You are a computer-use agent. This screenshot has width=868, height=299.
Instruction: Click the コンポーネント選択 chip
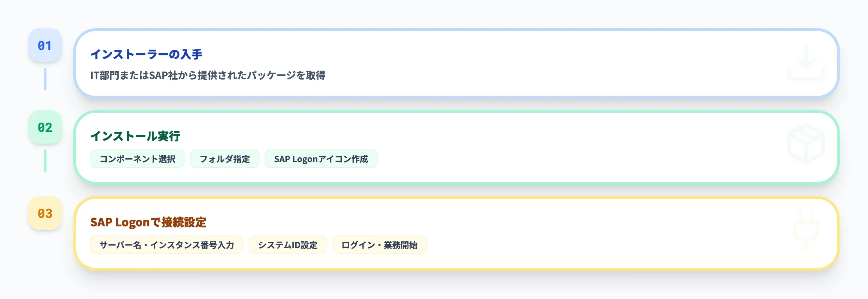pyautogui.click(x=137, y=159)
